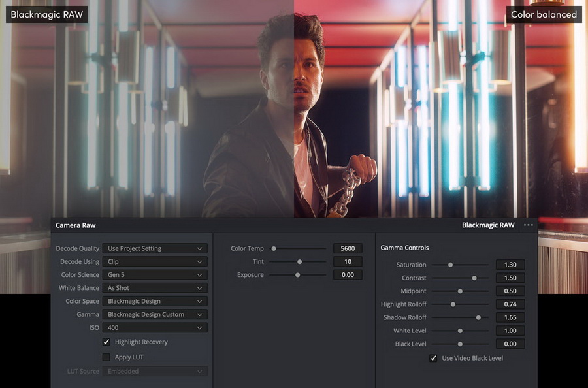The width and height of the screenshot is (588, 388).
Task: Click the Color Temp value field 5600
Action: point(348,248)
